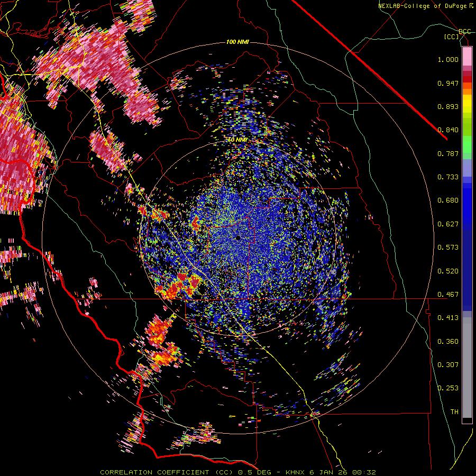The height and width of the screenshot is (476, 476).
Task: Click the 1.000 legend value
Action: [x=448, y=59]
